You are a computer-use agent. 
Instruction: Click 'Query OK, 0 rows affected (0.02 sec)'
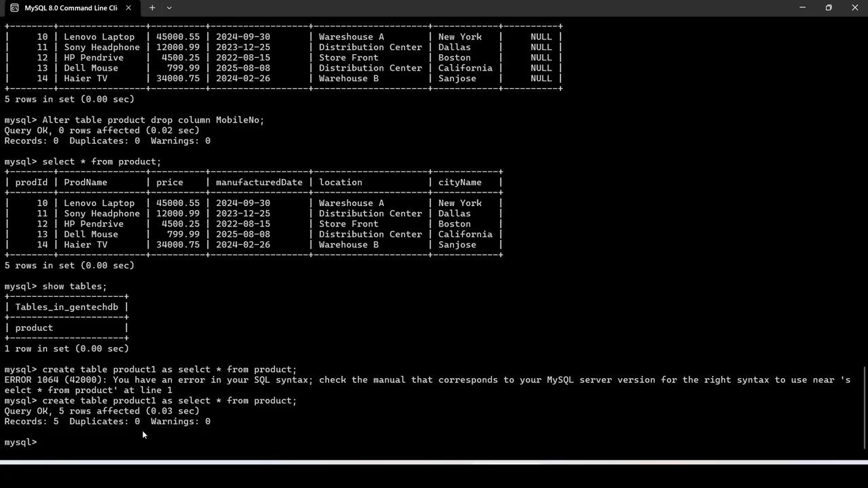102,130
